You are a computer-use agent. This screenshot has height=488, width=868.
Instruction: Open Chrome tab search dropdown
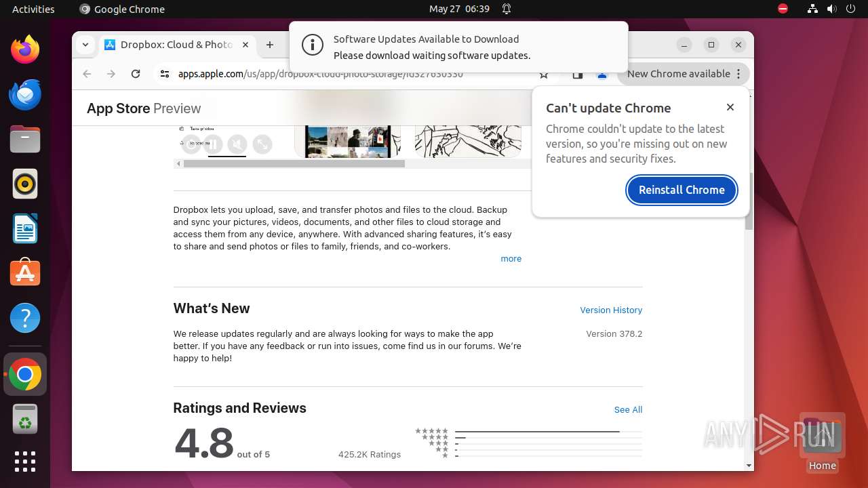tap(85, 45)
